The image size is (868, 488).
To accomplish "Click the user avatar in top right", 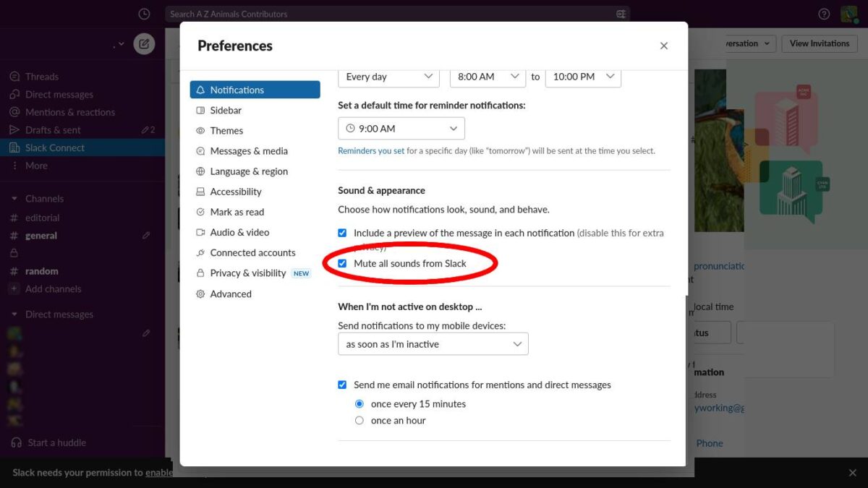I will click(x=849, y=14).
